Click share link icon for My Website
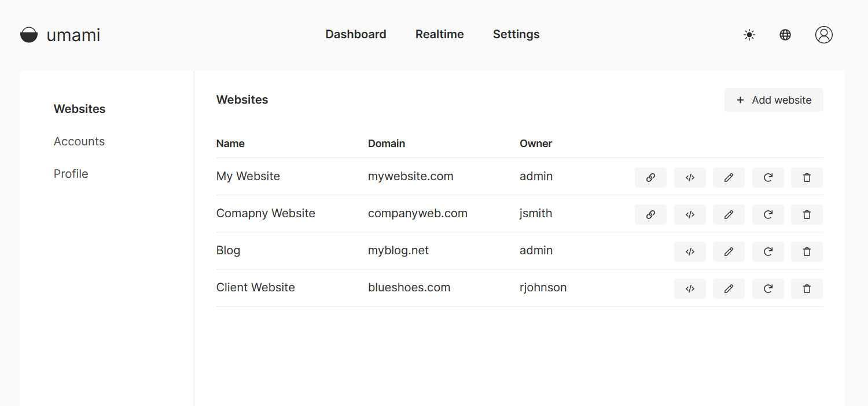Image resolution: width=868 pixels, height=406 pixels. click(650, 178)
